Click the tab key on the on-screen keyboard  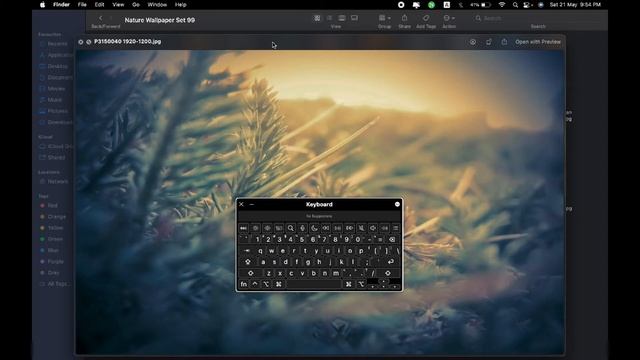click(247, 251)
